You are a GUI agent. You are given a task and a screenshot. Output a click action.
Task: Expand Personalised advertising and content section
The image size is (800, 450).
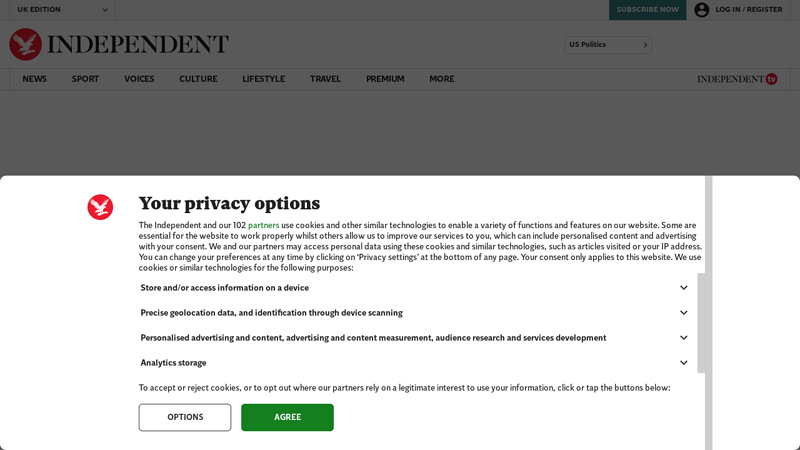414,338
